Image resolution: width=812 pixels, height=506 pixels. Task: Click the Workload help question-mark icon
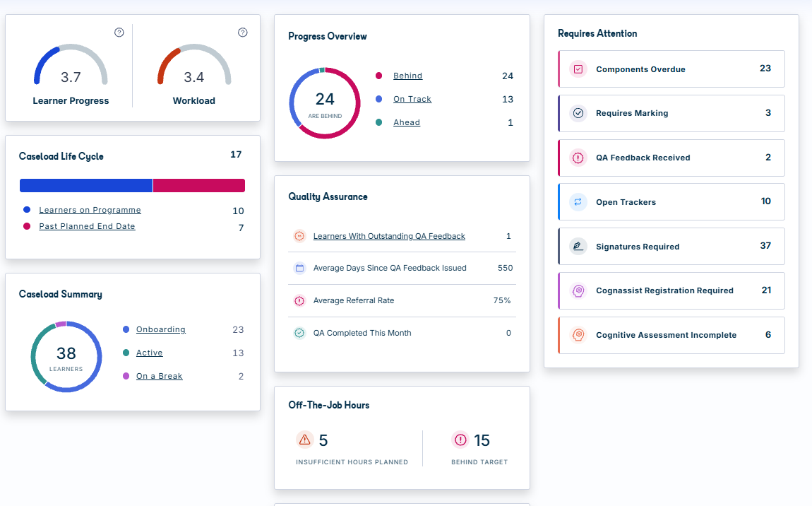pos(242,33)
